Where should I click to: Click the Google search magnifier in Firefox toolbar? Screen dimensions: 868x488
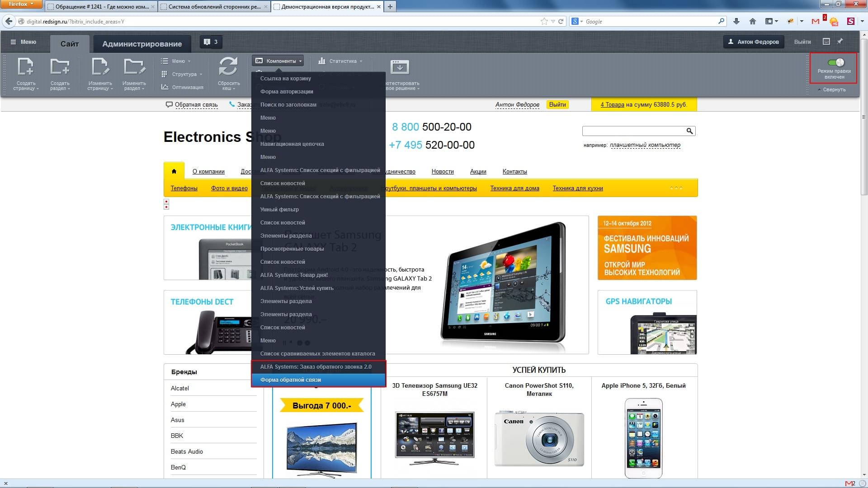[x=721, y=21]
